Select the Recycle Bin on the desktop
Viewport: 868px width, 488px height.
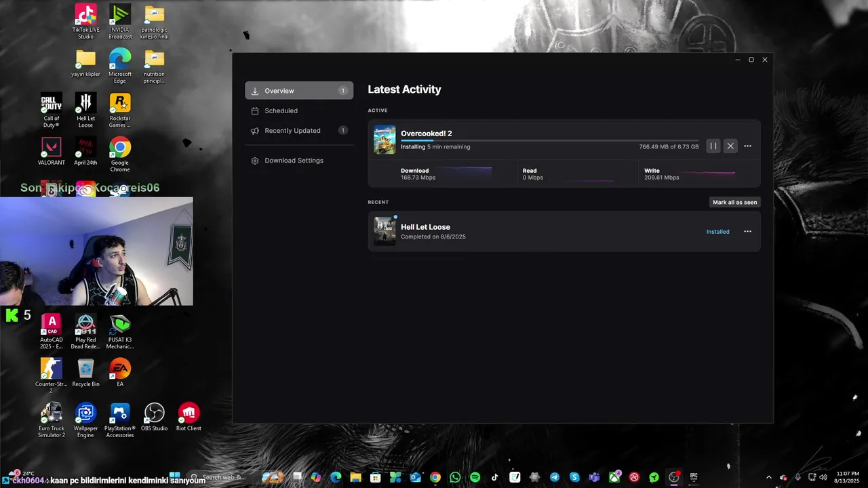pos(85,373)
